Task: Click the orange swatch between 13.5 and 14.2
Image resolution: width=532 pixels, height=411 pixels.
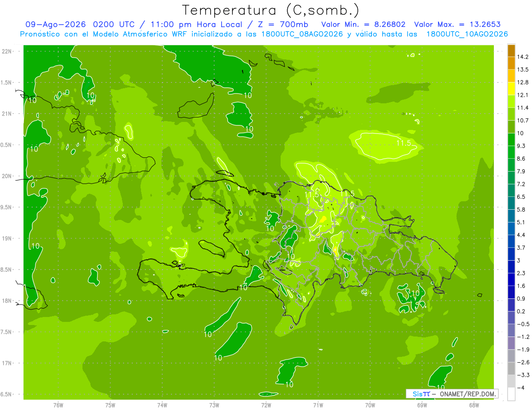Action: (x=511, y=63)
